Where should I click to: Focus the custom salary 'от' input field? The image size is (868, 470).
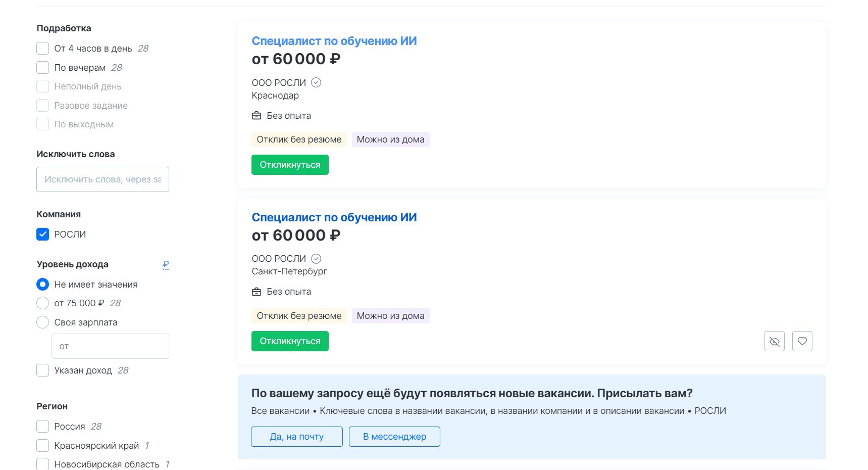click(110, 346)
